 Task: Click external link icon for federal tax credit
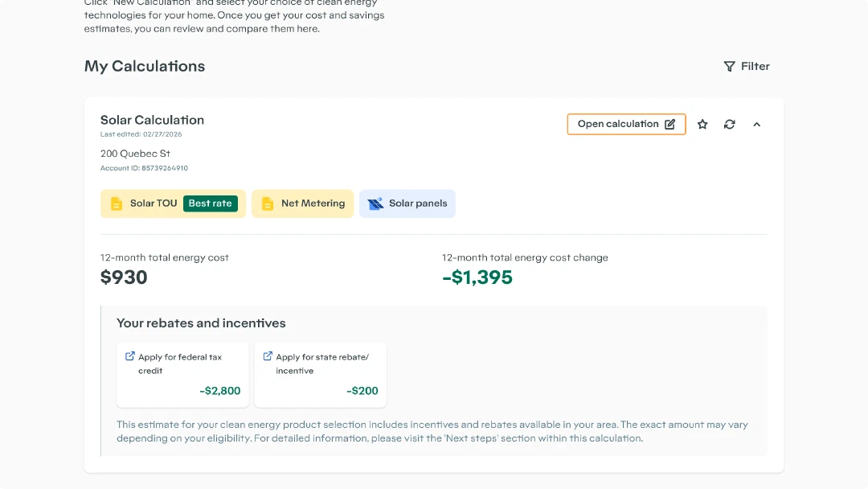(130, 356)
